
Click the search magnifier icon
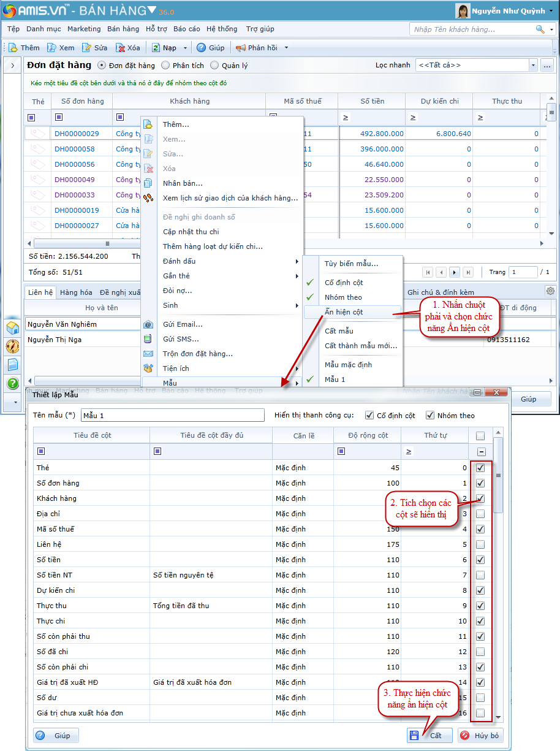tap(540, 29)
